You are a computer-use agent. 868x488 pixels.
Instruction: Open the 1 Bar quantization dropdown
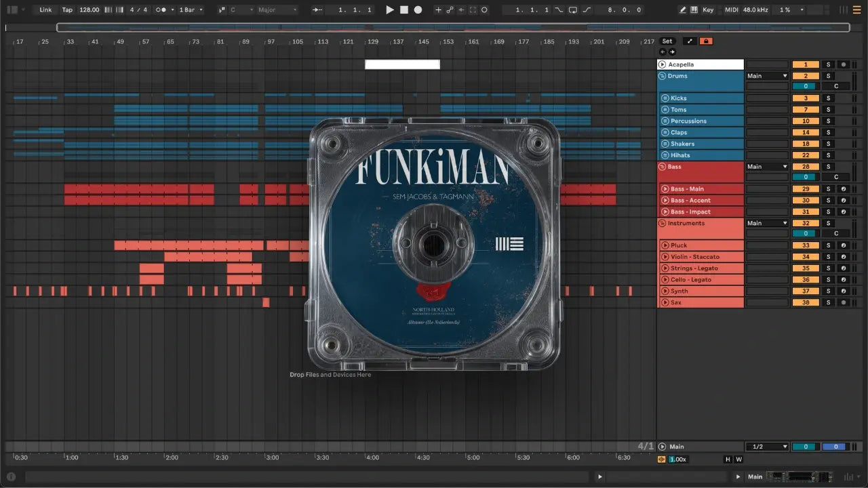coord(191,10)
